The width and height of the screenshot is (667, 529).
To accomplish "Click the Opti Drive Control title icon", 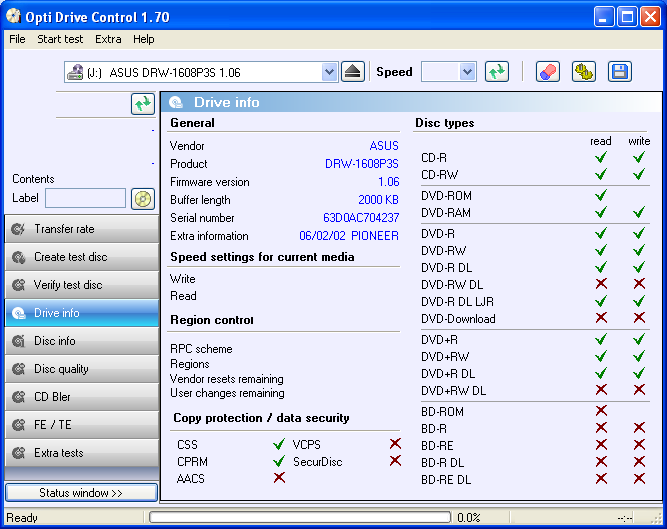I will click(x=13, y=16).
